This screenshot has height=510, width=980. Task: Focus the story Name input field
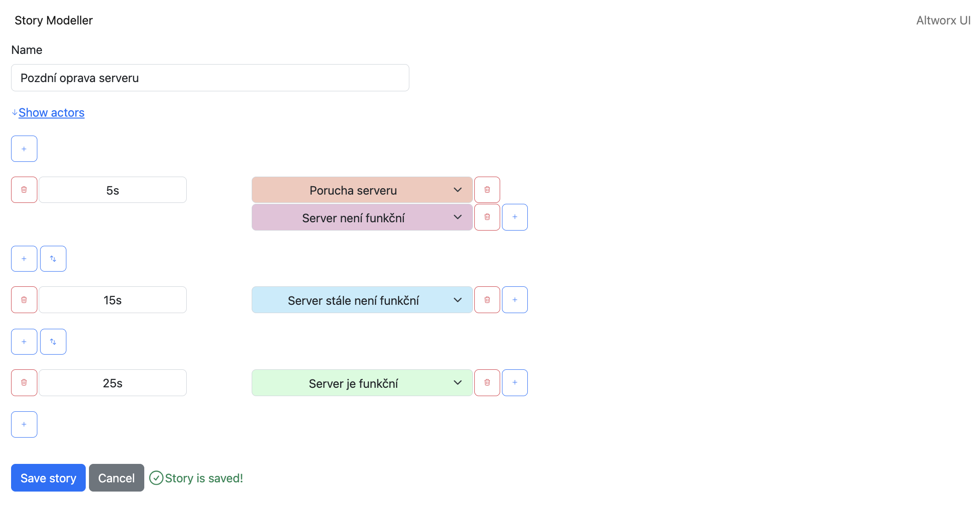(x=210, y=78)
